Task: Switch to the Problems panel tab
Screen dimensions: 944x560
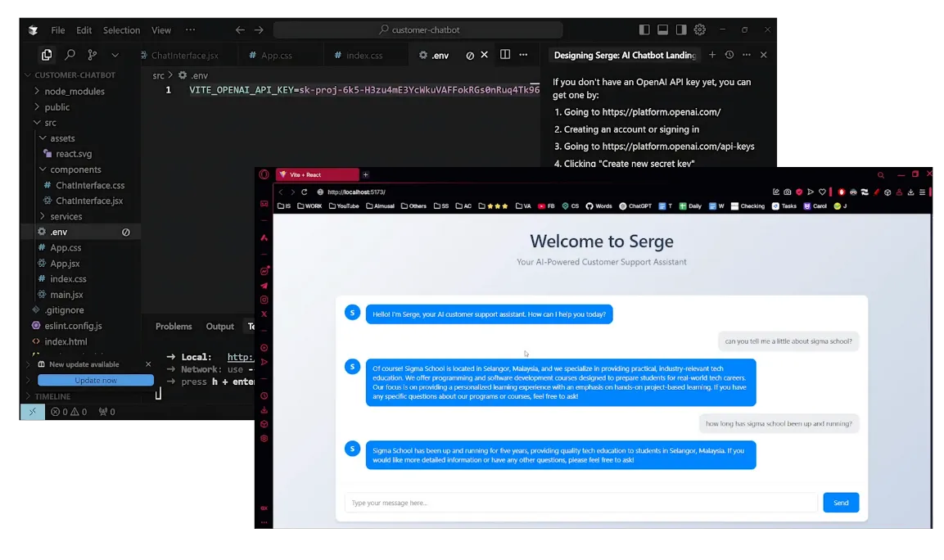Action: (x=174, y=327)
